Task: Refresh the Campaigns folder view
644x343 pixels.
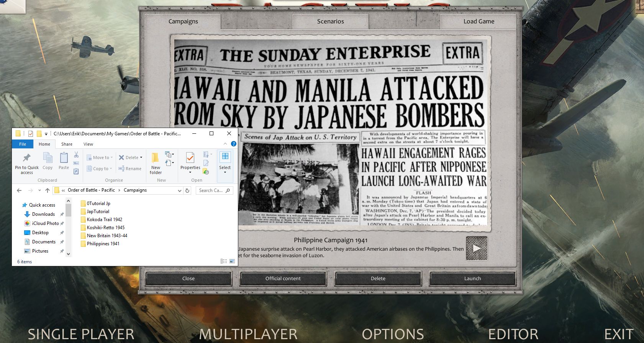Action: point(187,190)
